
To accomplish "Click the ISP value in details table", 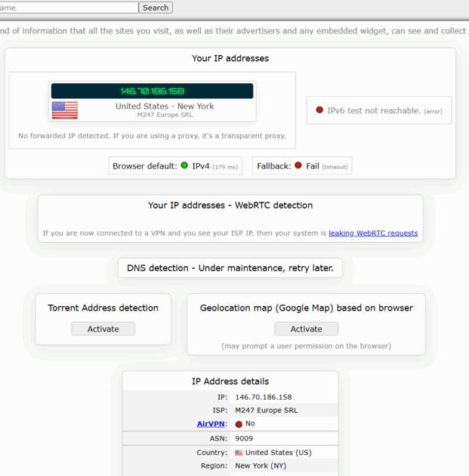I will (266, 410).
